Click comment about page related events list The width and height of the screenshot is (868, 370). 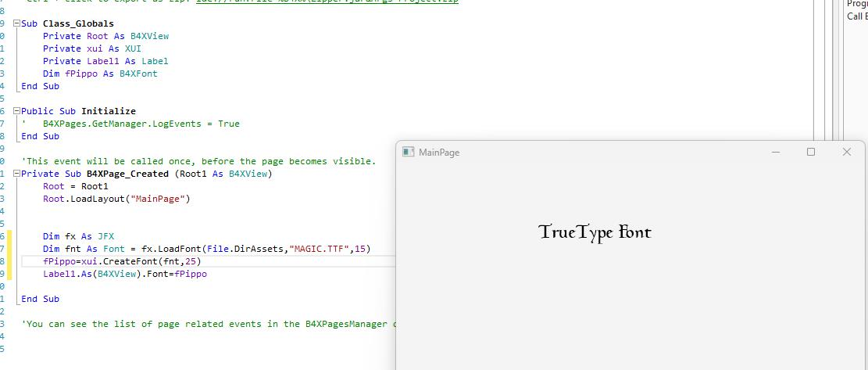[x=209, y=324]
